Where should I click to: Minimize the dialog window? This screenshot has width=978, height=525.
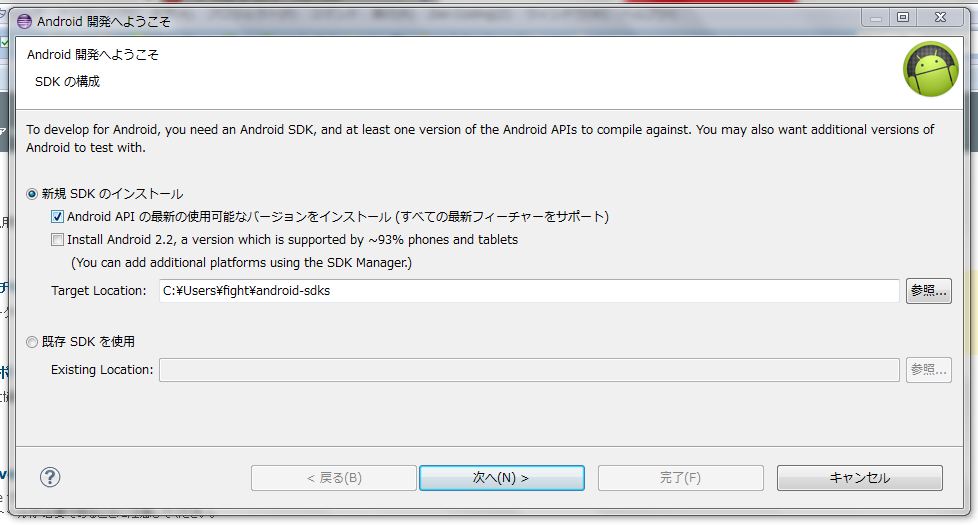coord(876,17)
